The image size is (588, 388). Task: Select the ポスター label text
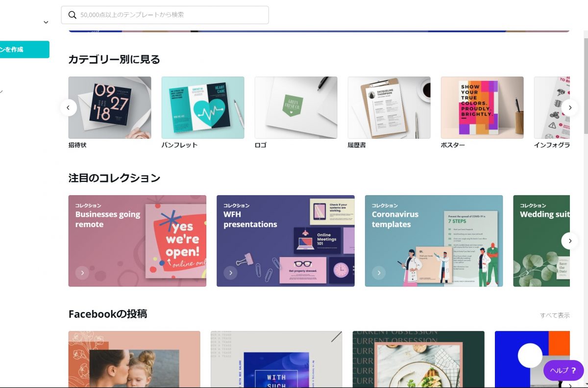tap(453, 145)
